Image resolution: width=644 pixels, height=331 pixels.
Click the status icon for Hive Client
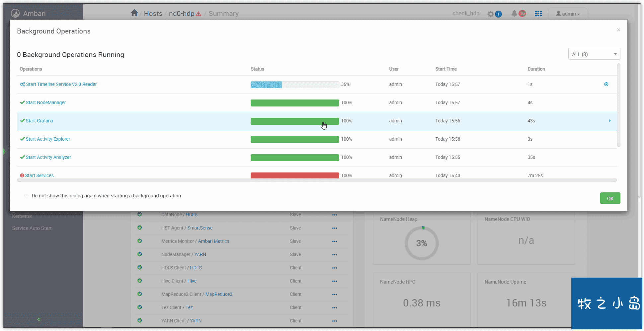[x=140, y=281]
